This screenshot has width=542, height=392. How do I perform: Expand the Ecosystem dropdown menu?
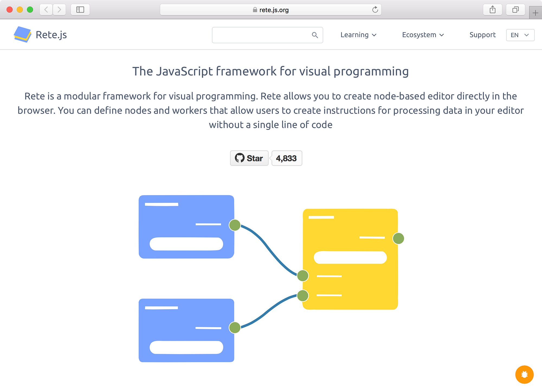(423, 35)
